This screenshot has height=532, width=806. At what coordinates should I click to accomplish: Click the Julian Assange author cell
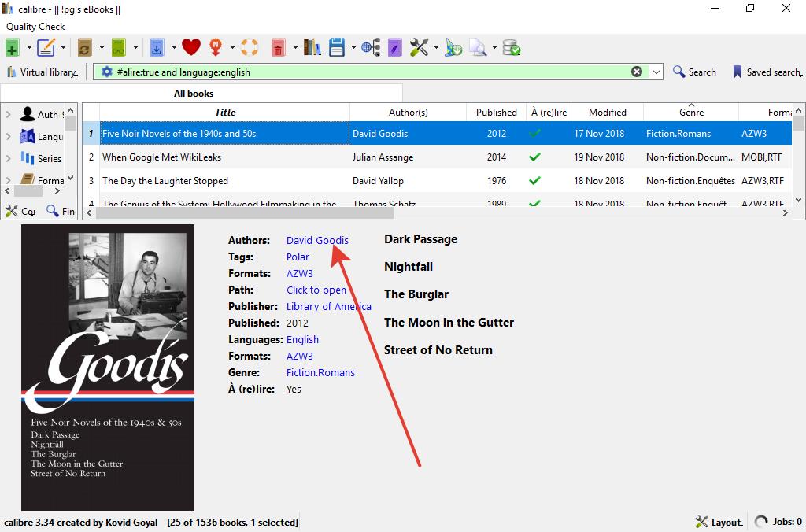[383, 157]
